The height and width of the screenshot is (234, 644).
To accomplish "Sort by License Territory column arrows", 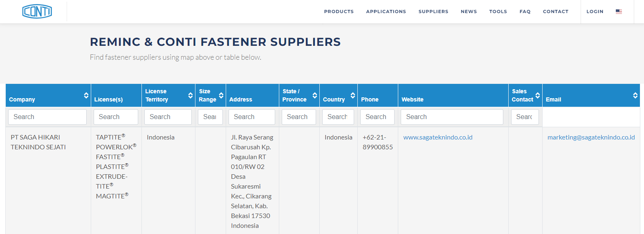I will [190, 95].
